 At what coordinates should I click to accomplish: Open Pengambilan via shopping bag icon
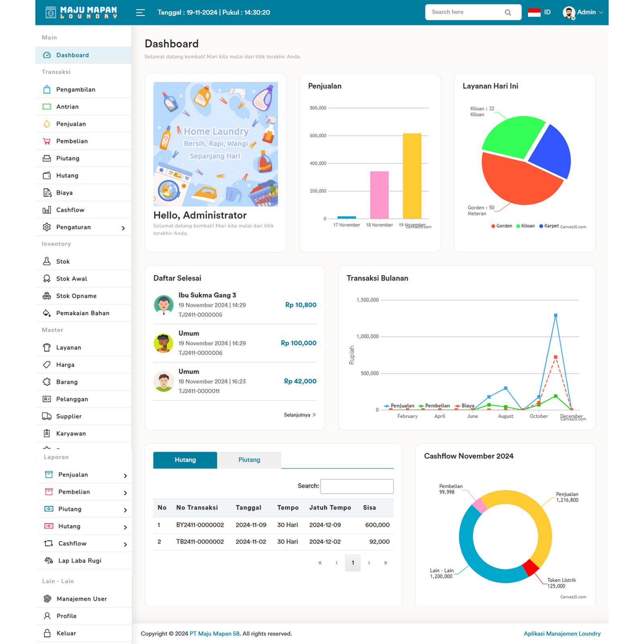(47, 89)
